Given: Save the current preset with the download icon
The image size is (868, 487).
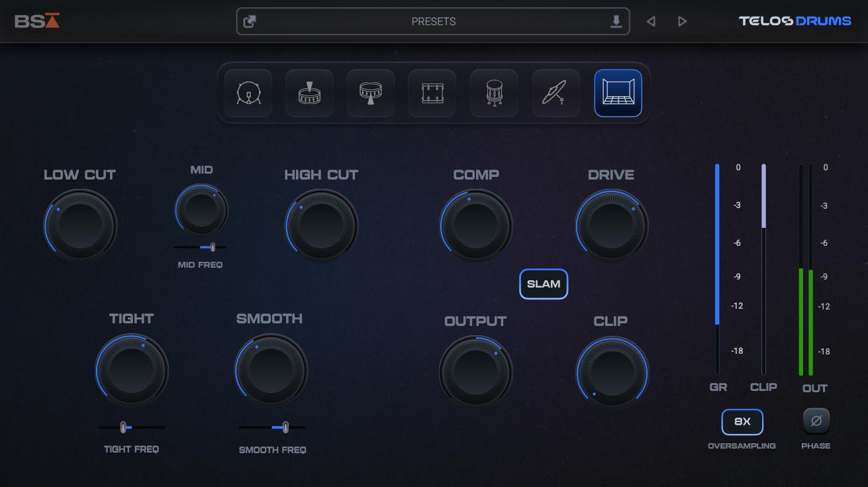Looking at the screenshot, I should (x=616, y=21).
